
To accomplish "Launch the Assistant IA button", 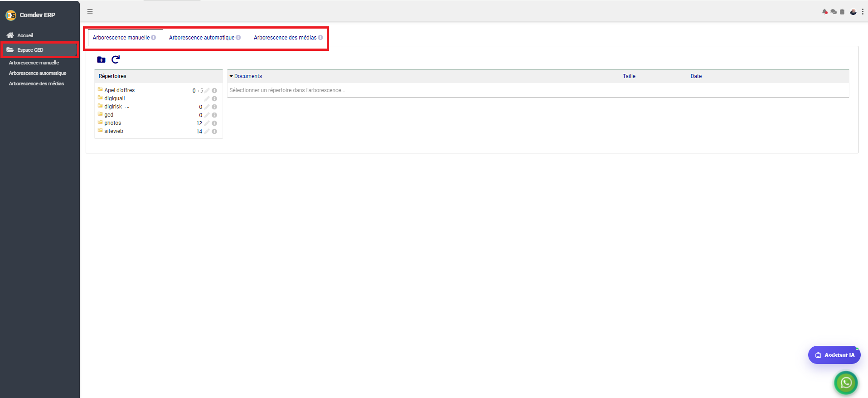I will [834, 355].
